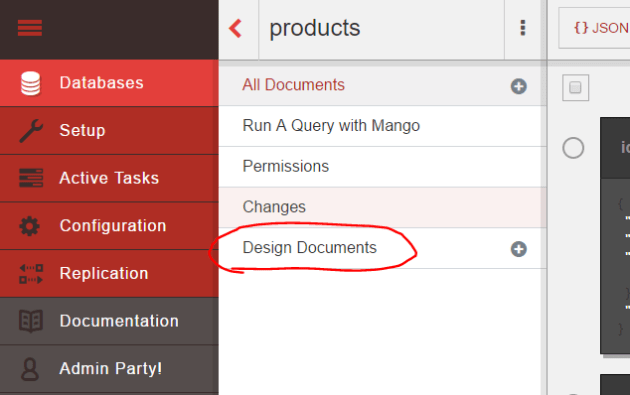This screenshot has width=630, height=395.
Task: Click the Replication arrows icon
Action: pyautogui.click(x=31, y=274)
